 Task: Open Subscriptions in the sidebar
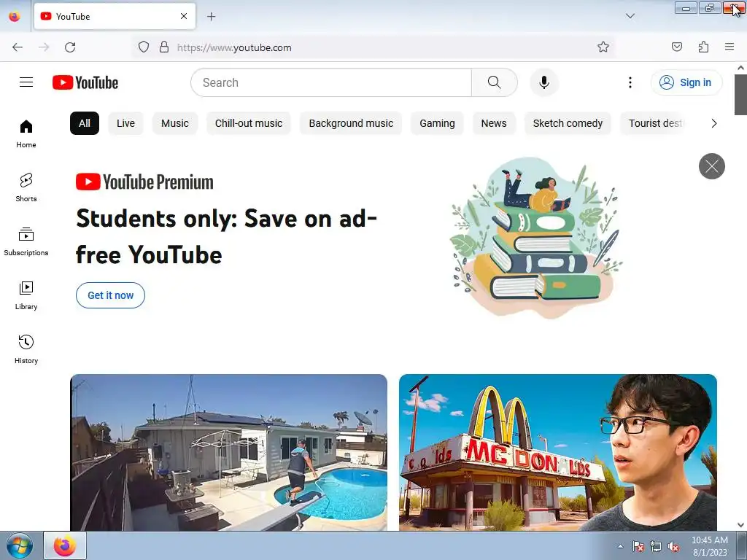[26, 242]
